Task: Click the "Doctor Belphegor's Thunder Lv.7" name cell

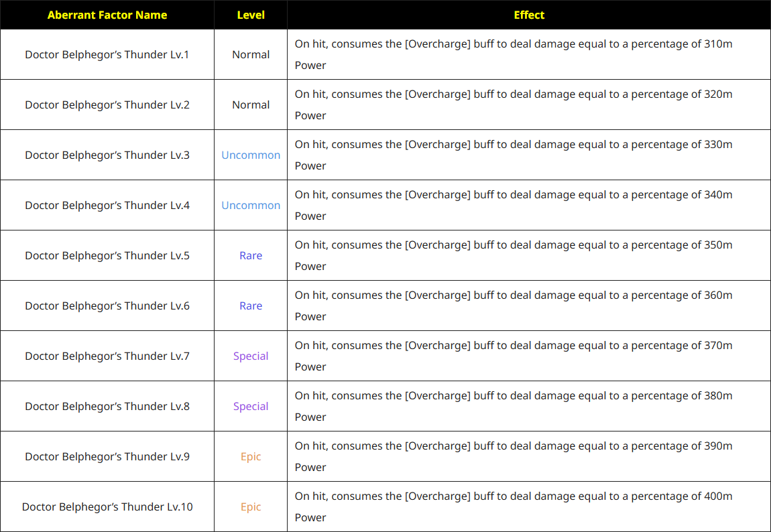Action: pyautogui.click(x=107, y=356)
